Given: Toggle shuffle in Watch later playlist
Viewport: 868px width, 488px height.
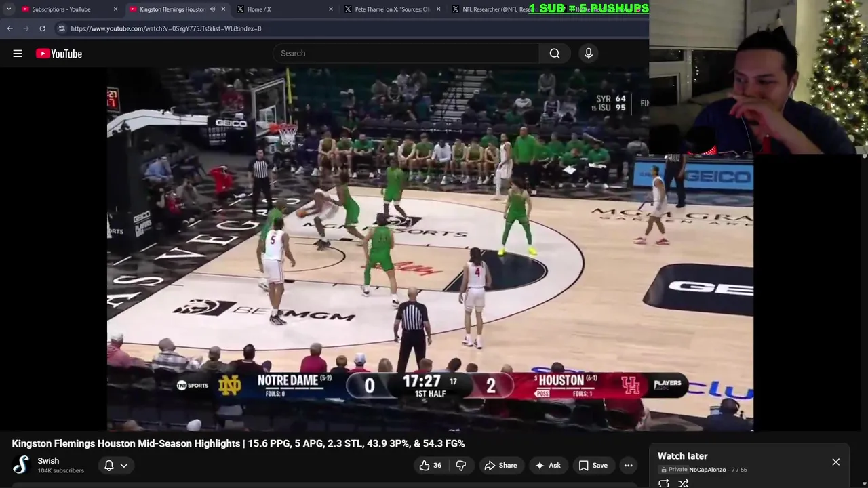Looking at the screenshot, I should click(x=684, y=483).
